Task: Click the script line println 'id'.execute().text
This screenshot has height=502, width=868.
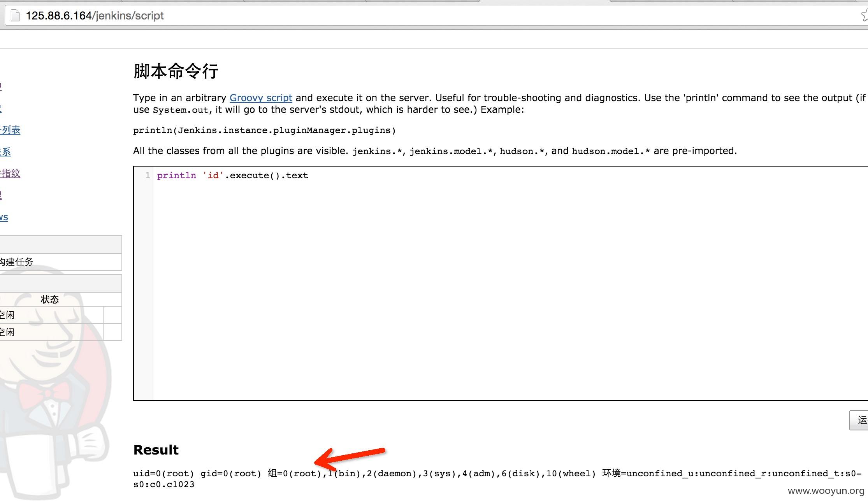Action: click(x=232, y=176)
